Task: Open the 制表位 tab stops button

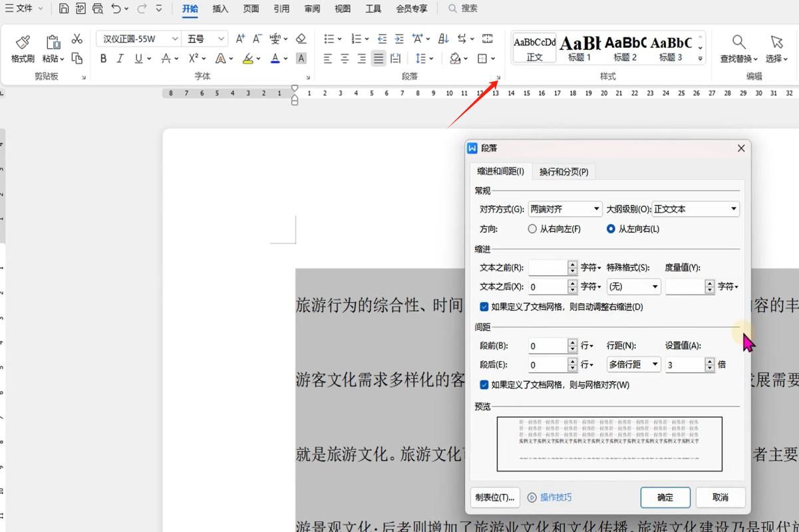Action: pos(494,497)
